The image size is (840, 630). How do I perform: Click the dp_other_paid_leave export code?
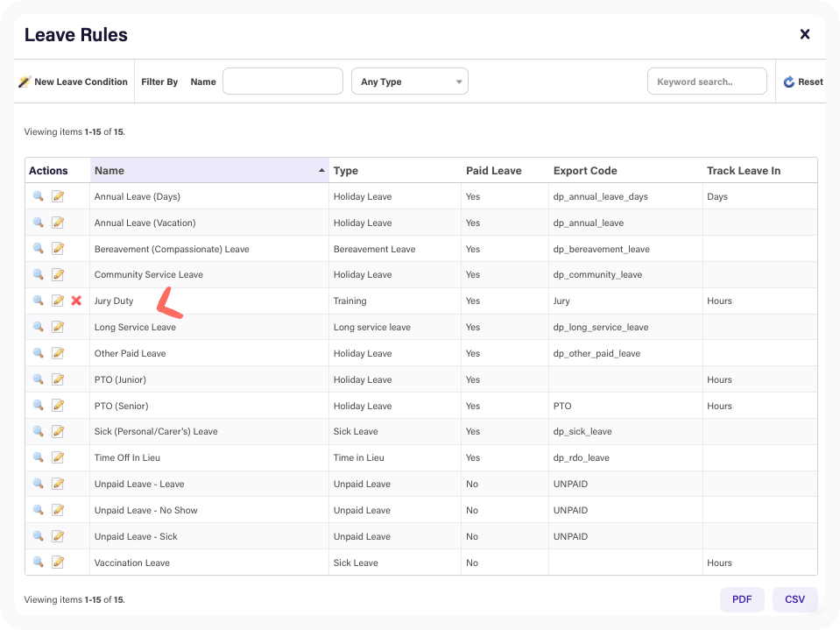point(596,354)
